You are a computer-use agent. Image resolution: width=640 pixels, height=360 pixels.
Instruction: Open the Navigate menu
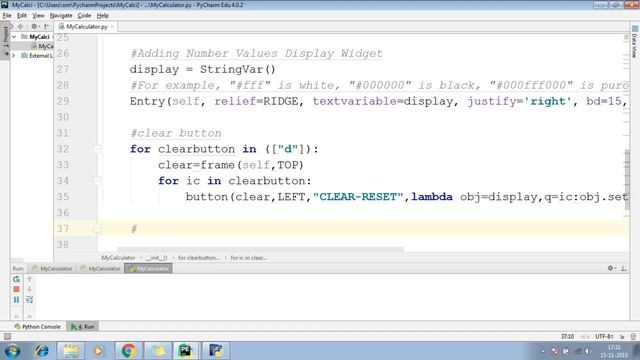(x=61, y=16)
